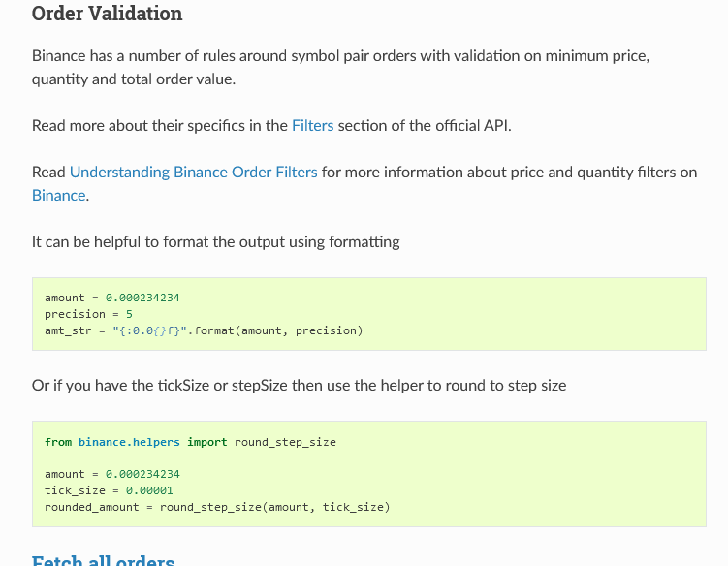This screenshot has height=566, width=728.
Task: Open Understanding Binance Order Filters link
Action: 193,173
